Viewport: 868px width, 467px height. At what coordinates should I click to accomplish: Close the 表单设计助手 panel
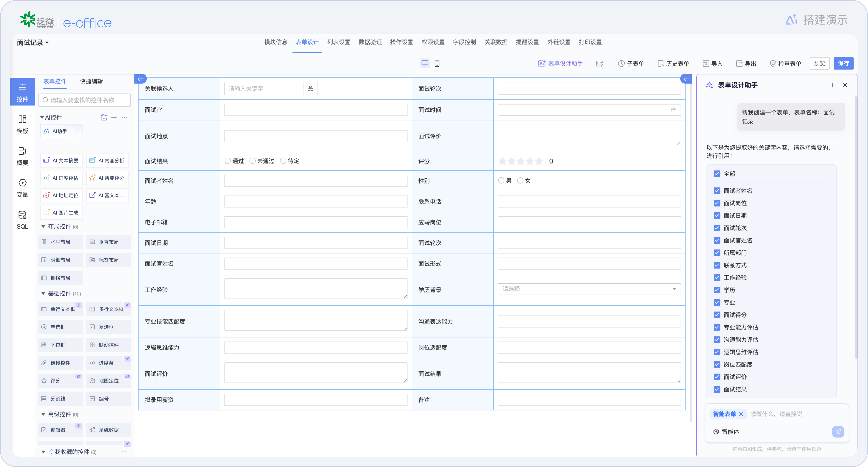coord(845,85)
